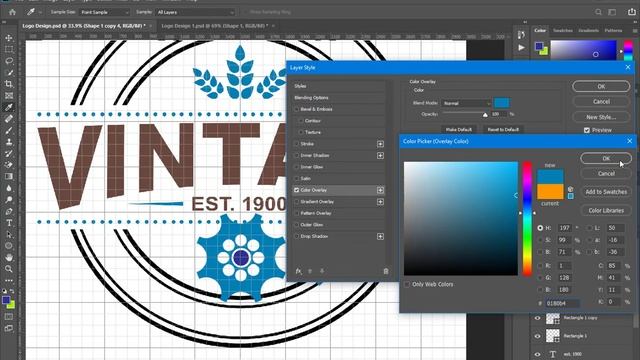Switch to the Swatches tab
This screenshot has height=360, width=640.
[562, 31]
